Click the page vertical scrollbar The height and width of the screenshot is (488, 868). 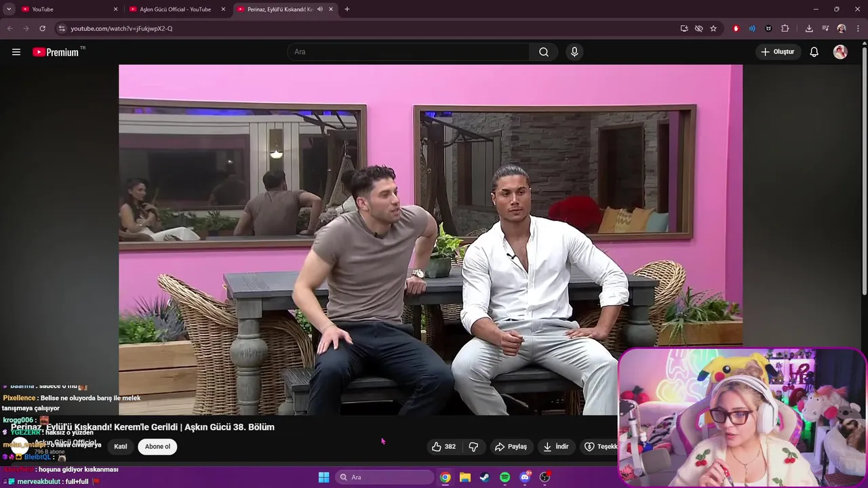coord(864,169)
